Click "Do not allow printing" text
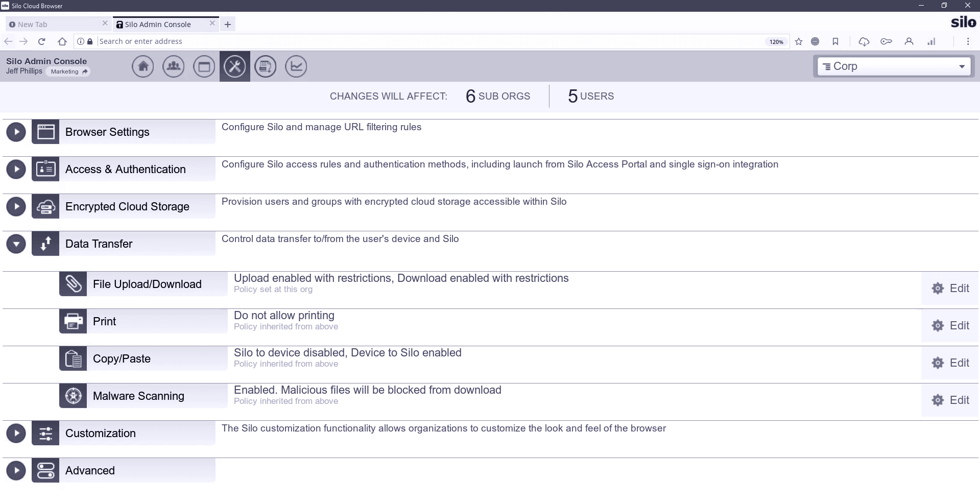Screen dimensions: 980x503 click(284, 316)
